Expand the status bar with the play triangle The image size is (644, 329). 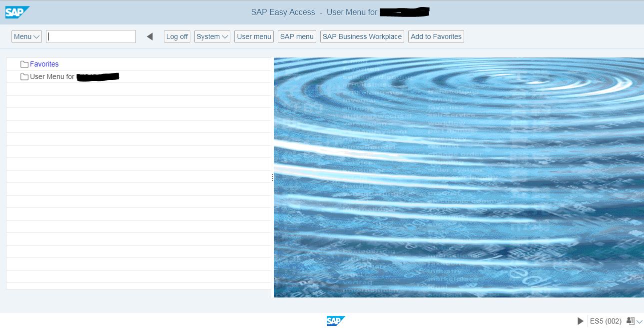pos(580,321)
